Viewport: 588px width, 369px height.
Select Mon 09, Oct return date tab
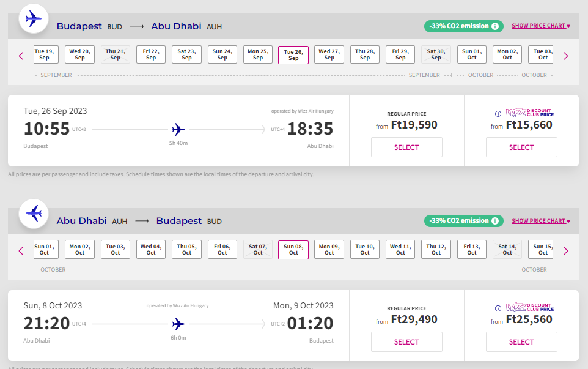point(329,249)
